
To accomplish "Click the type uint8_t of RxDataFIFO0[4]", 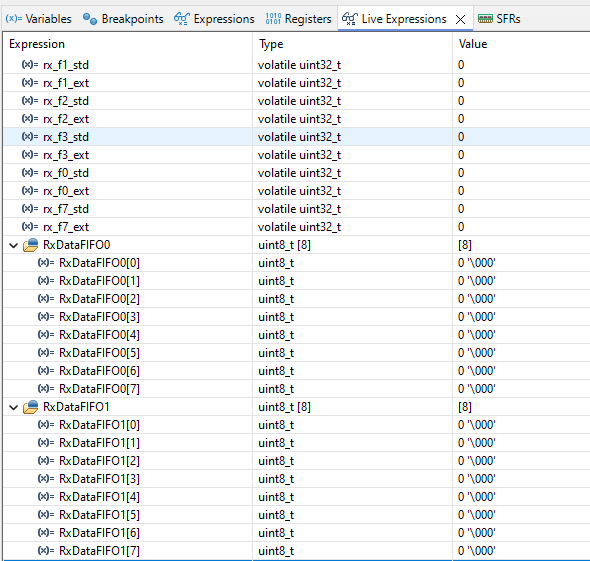I will (276, 335).
